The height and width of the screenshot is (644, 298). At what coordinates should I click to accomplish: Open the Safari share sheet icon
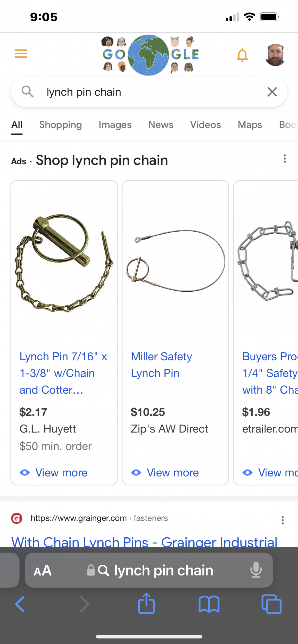[146, 604]
